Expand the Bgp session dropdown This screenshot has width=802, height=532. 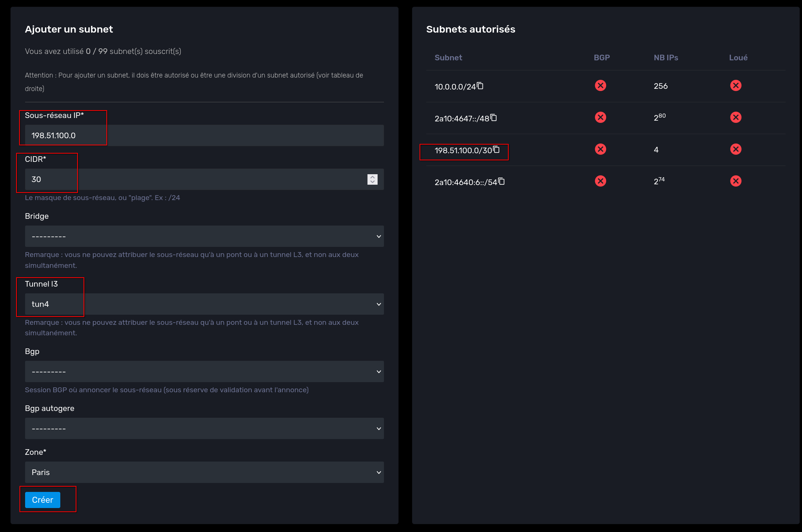pyautogui.click(x=204, y=372)
